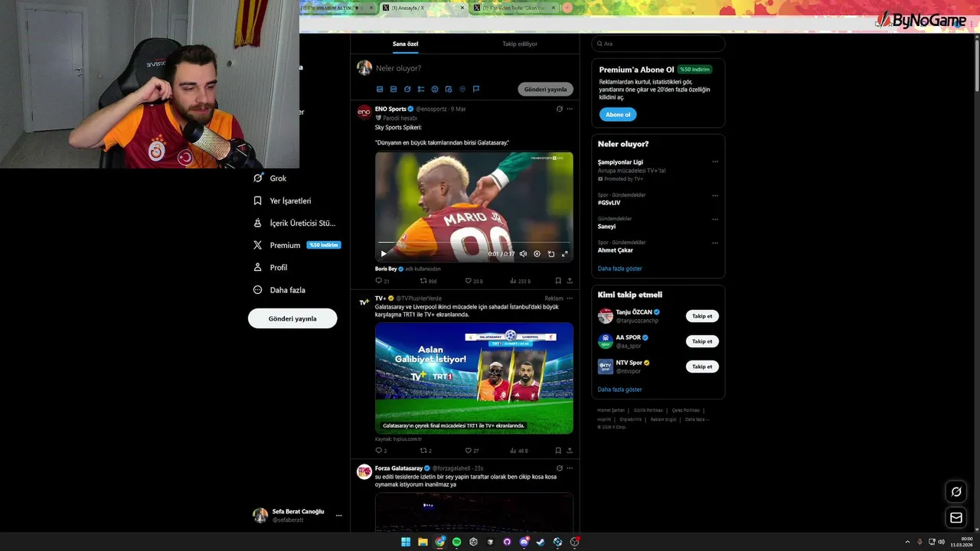Follow AA SPOR with Takip et

click(702, 341)
